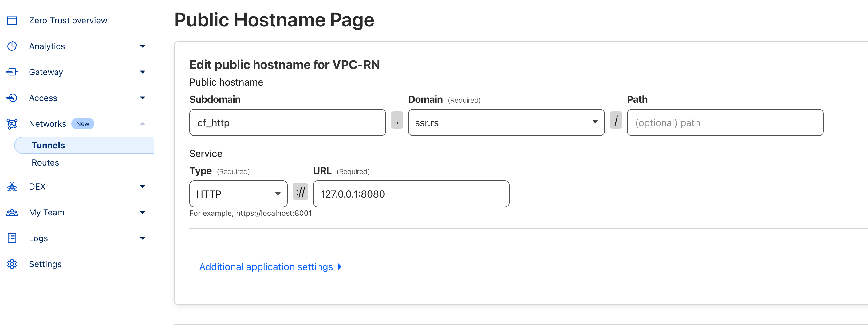This screenshot has width=868, height=328.
Task: Click the Zero Trust overview window icon
Action: tap(12, 21)
